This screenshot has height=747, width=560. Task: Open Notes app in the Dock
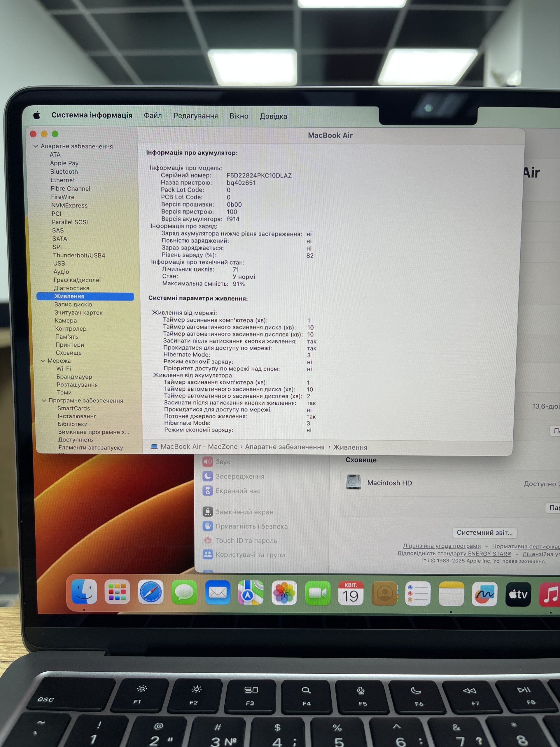[x=451, y=594]
